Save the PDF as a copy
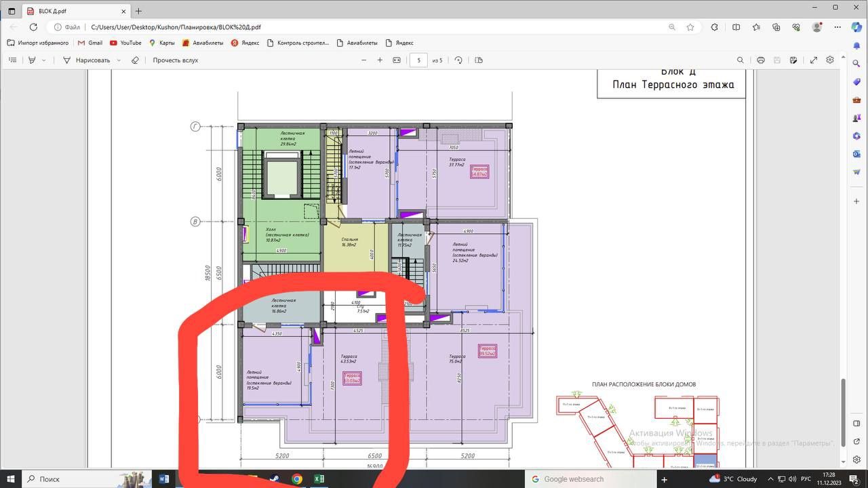Image resolution: width=868 pixels, height=488 pixels. [x=793, y=60]
